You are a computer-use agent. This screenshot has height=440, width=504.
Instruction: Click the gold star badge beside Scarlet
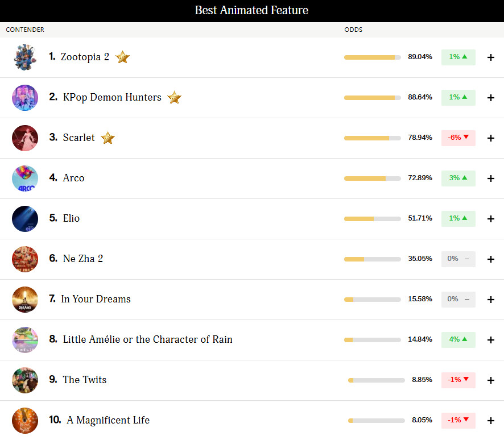click(x=108, y=138)
